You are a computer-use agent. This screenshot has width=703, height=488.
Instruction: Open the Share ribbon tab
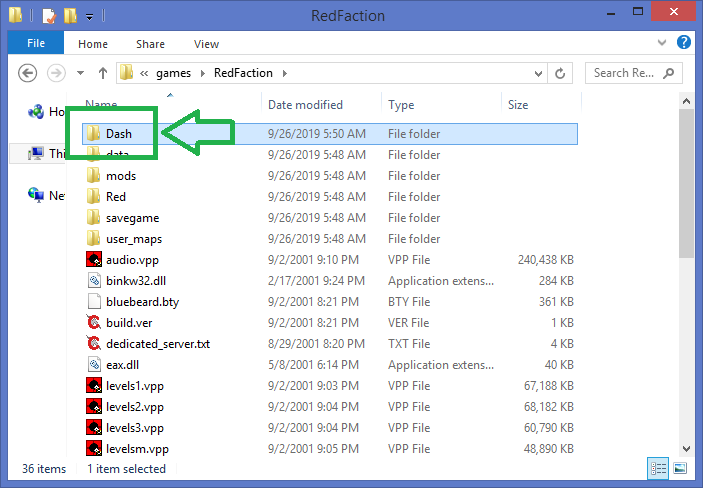coord(151,44)
